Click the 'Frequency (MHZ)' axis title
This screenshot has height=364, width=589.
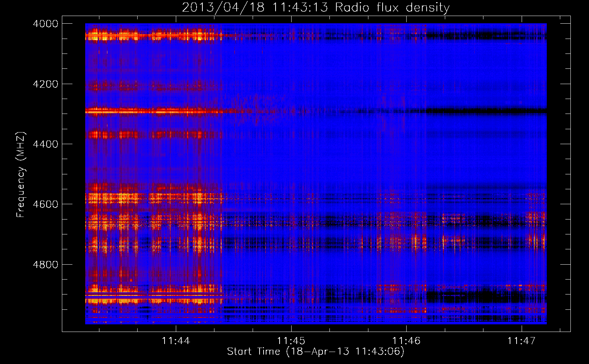(x=21, y=175)
